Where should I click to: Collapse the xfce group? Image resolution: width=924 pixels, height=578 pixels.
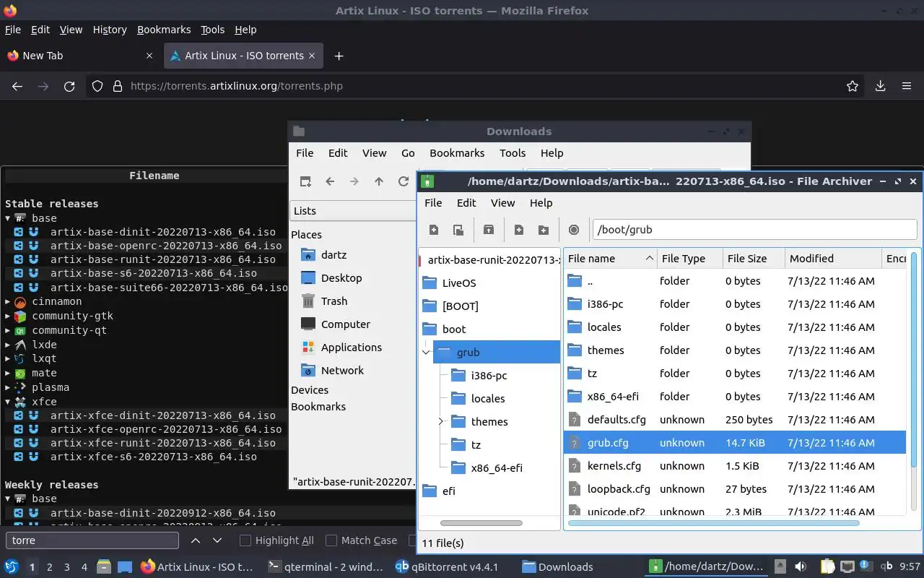click(x=8, y=402)
